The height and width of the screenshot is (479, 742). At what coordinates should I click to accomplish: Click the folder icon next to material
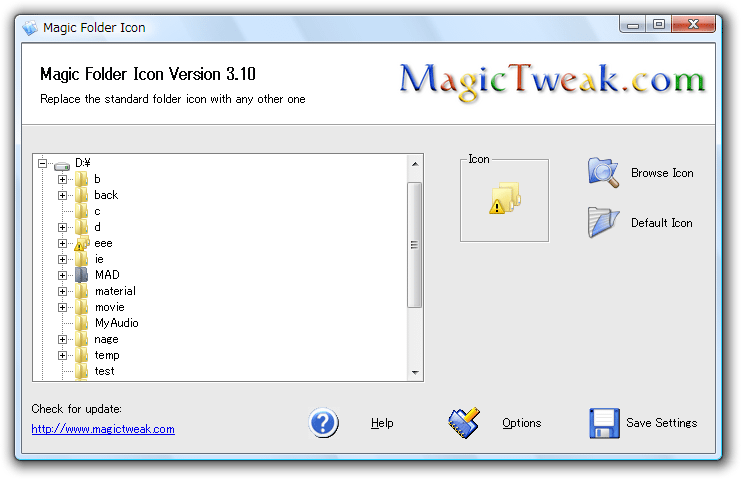pos(82,291)
